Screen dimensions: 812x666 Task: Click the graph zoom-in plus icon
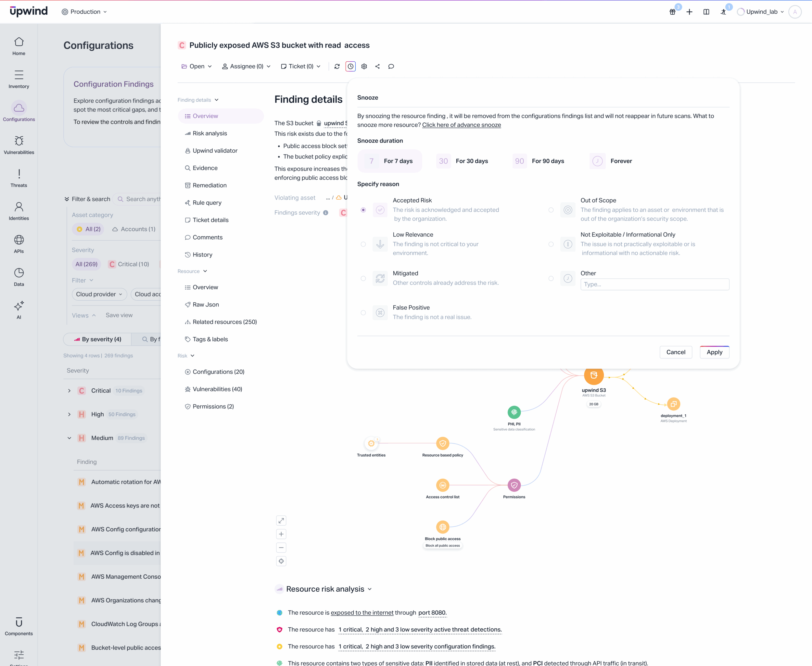coord(281,534)
